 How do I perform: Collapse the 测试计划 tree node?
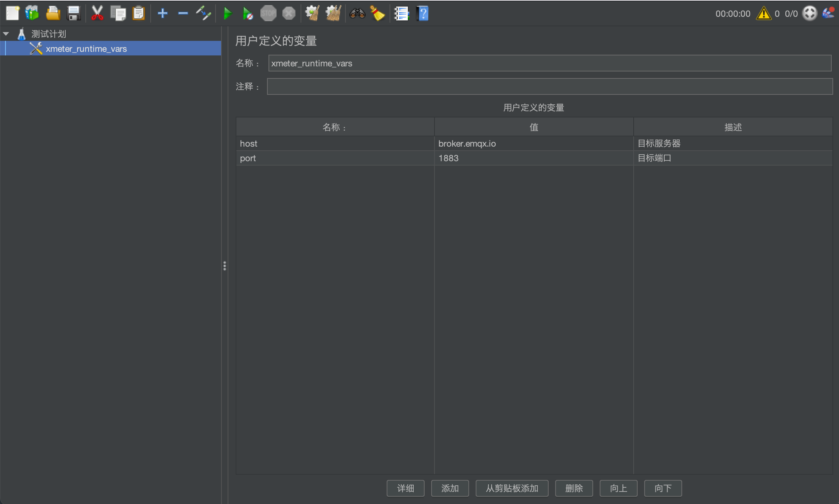6,34
